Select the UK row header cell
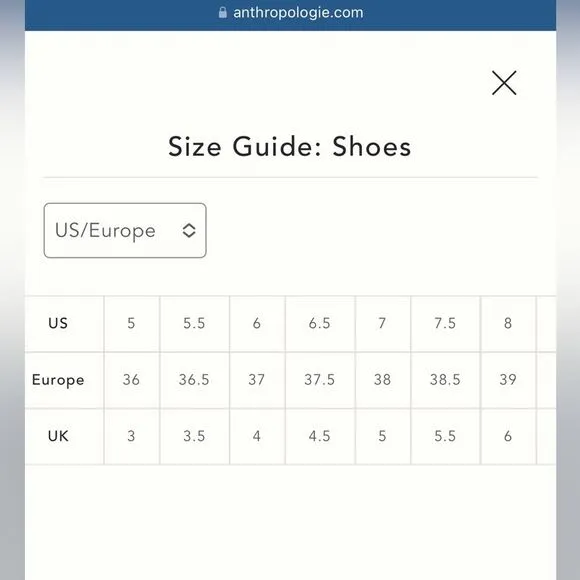The height and width of the screenshot is (580, 580). [64, 436]
